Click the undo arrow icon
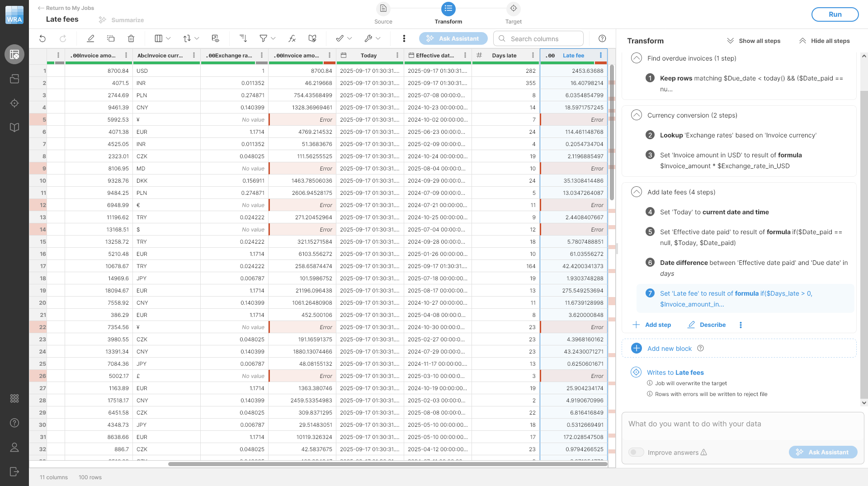The width and height of the screenshot is (868, 486). (x=42, y=39)
